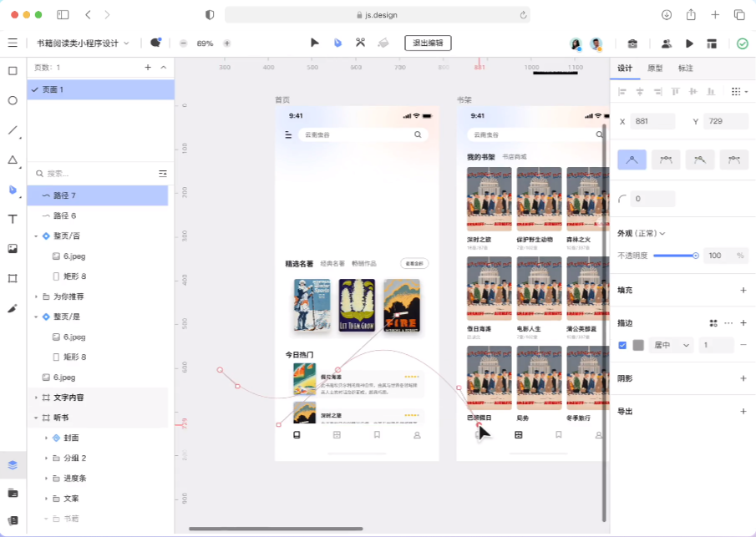Viewport: 756px width, 537px height.
Task: Click the opacity slider handle
Action: coord(695,256)
